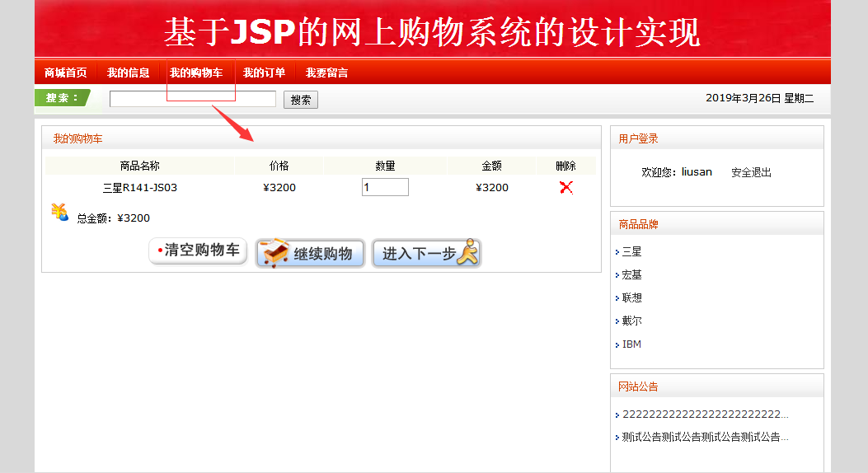Click the quantity input for 三星R141-JS03
The height and width of the screenshot is (473, 868).
[385, 187]
